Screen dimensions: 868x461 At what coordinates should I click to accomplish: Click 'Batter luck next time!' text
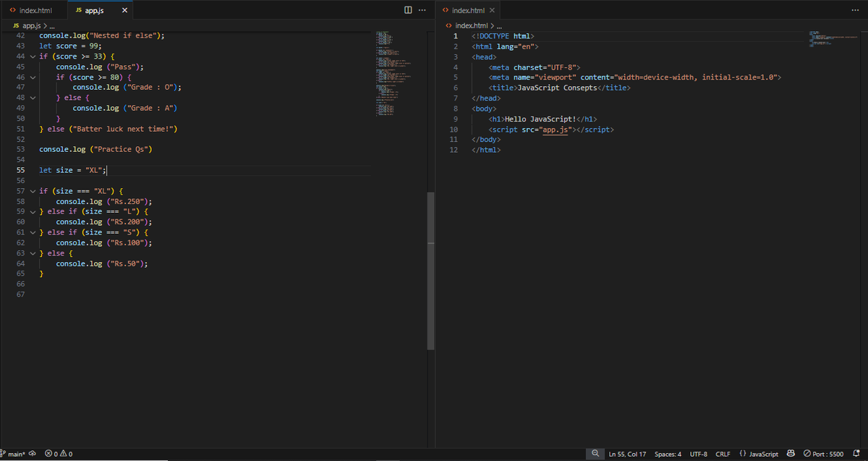pos(122,129)
